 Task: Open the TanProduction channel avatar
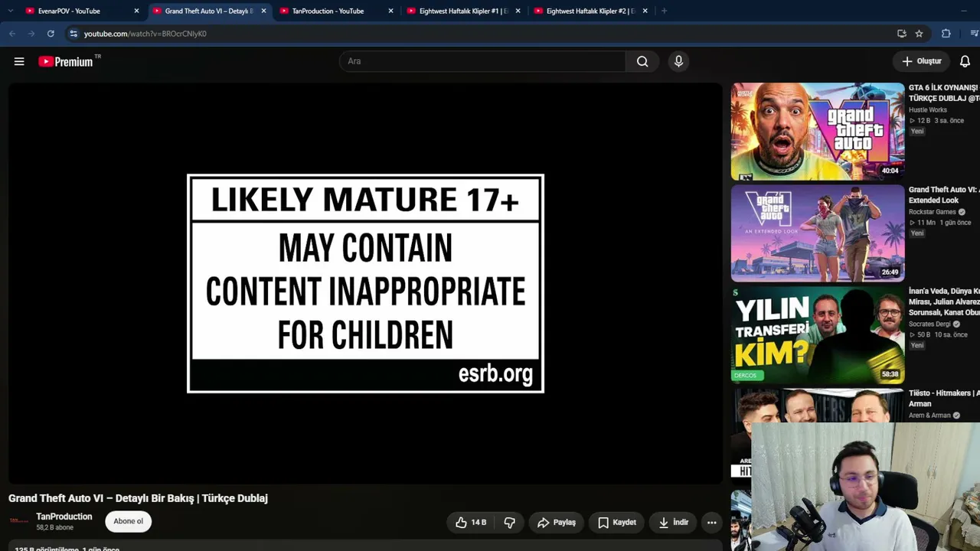click(x=19, y=521)
